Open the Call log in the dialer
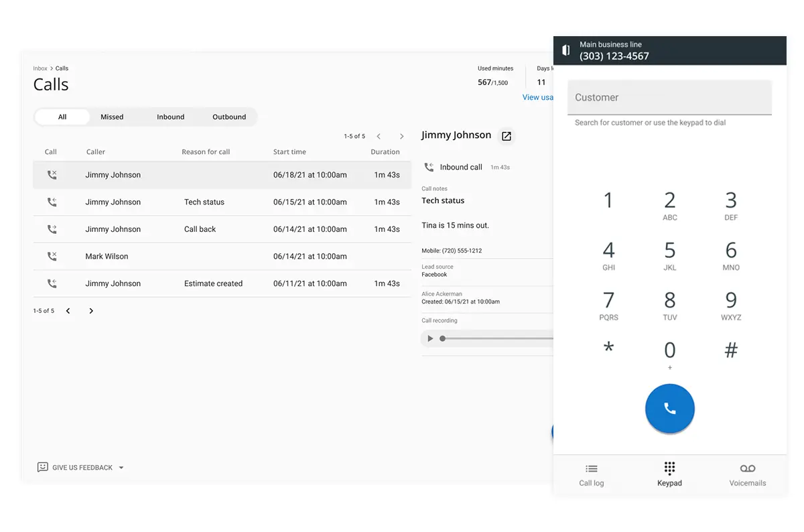Viewport: 804px width, 532px height. 591,474
